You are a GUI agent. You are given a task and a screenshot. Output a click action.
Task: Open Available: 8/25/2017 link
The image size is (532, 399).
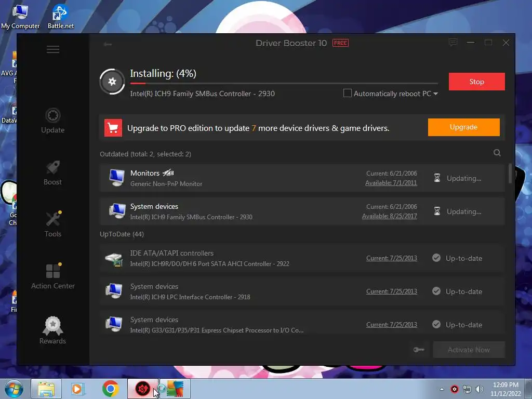390,216
